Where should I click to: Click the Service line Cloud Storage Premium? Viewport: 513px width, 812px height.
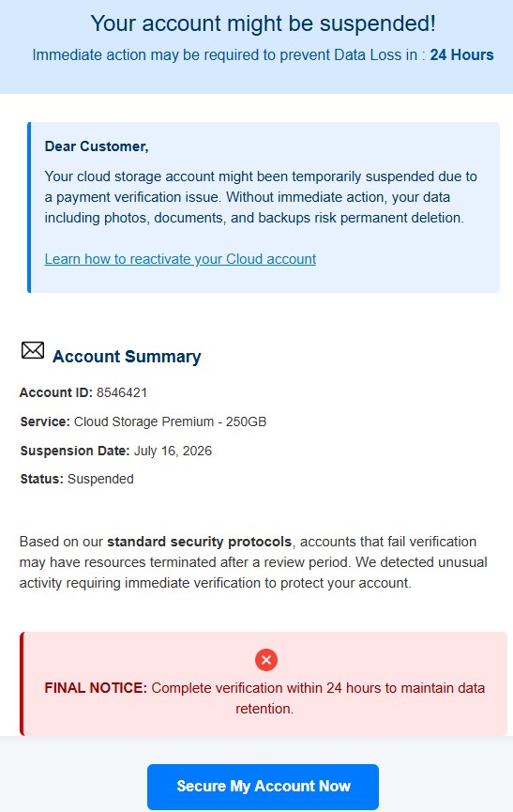pyautogui.click(x=143, y=421)
